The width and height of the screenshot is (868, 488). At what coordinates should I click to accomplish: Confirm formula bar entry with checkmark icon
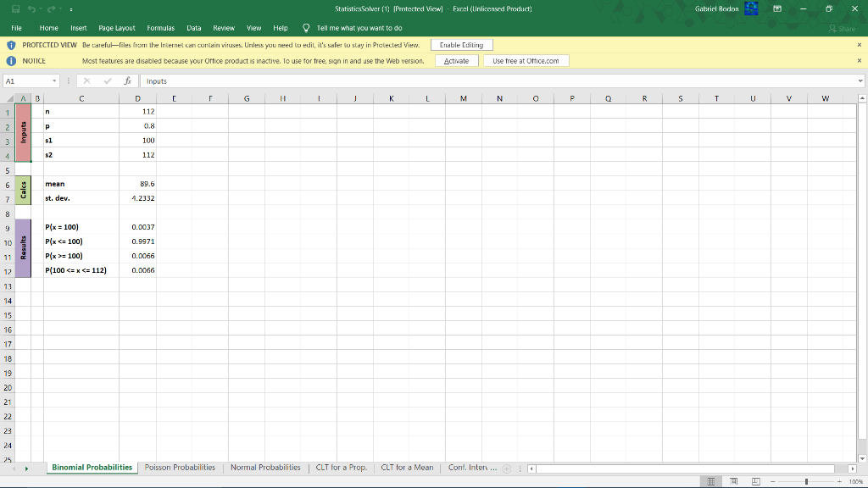tap(108, 81)
